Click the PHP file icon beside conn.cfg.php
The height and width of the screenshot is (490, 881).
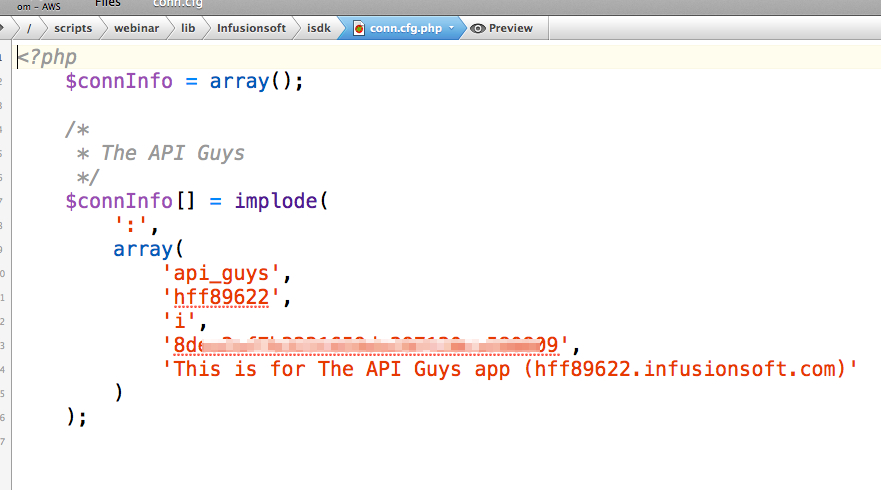(x=358, y=28)
